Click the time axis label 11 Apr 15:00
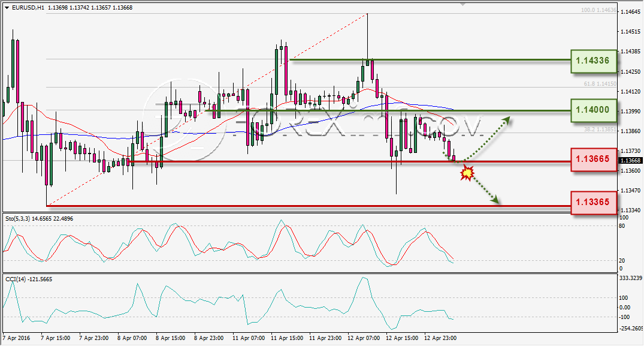This screenshot has width=644, height=346. point(287,338)
